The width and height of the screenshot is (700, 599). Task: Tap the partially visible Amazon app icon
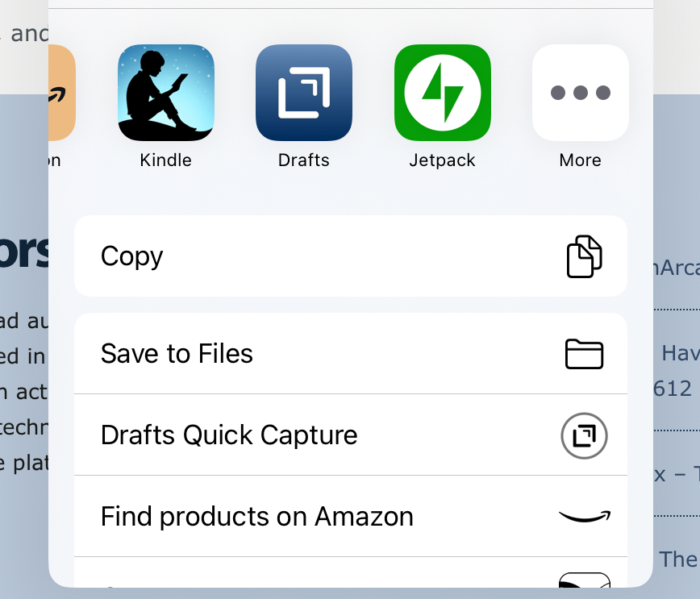(x=62, y=93)
